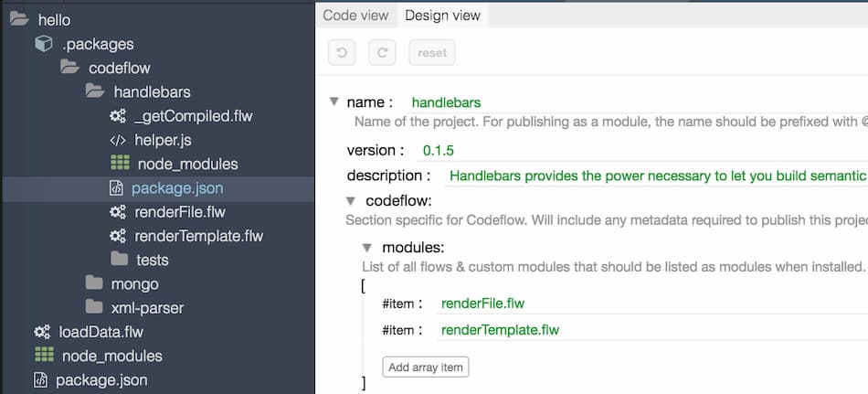This screenshot has width=868, height=394.
Task: Select the hello project root in tree
Action: [54, 20]
